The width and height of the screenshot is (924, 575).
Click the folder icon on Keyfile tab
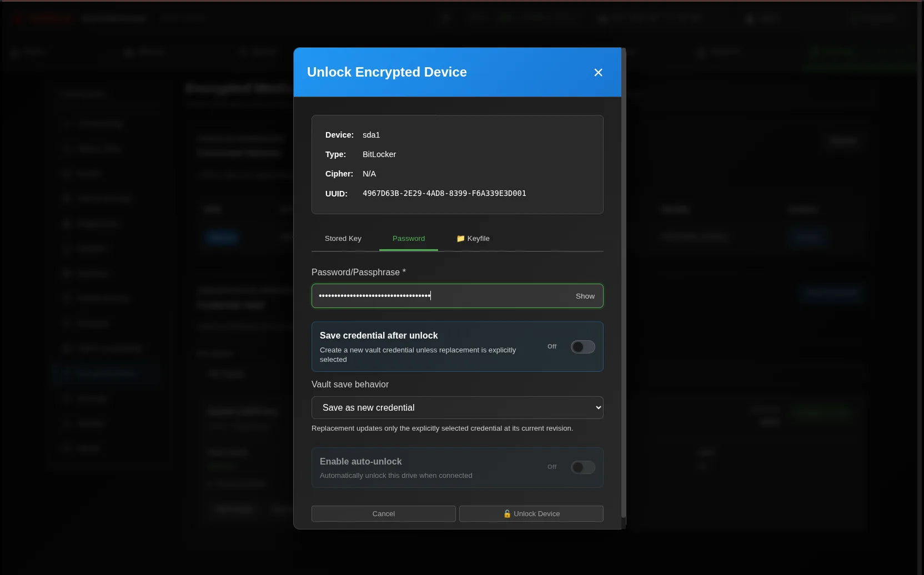(x=460, y=239)
